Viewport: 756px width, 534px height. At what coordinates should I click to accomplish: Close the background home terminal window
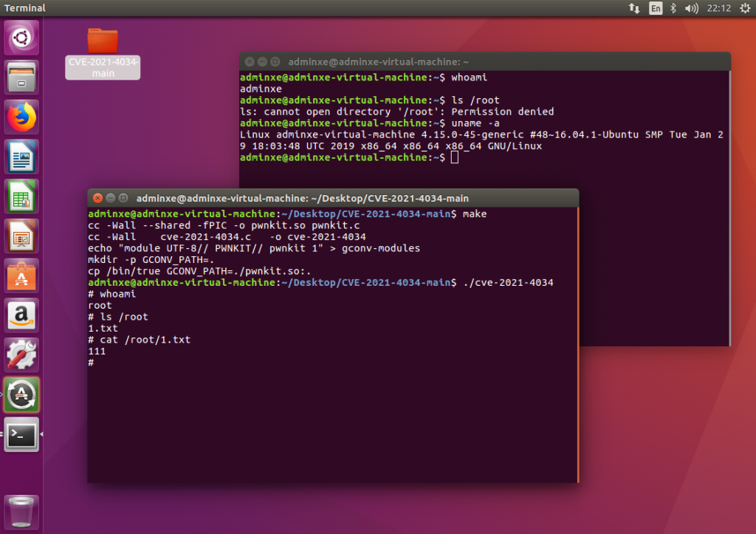(250, 62)
